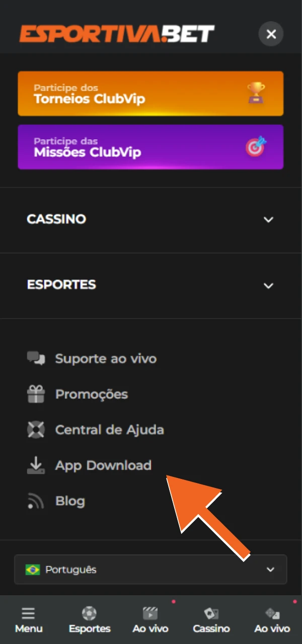Select the Cassino cards icon
The image size is (302, 644).
click(211, 613)
